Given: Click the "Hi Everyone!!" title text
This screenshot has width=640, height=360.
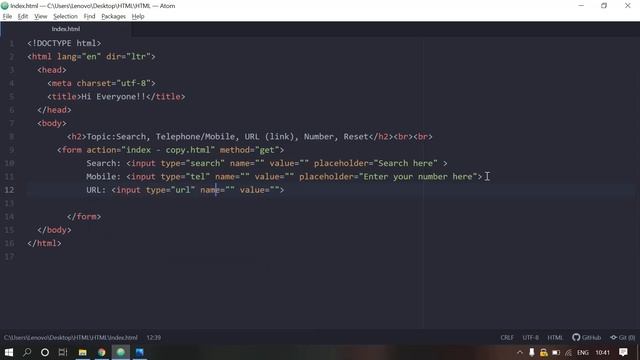Looking at the screenshot, I should pyautogui.click(x=114, y=97).
